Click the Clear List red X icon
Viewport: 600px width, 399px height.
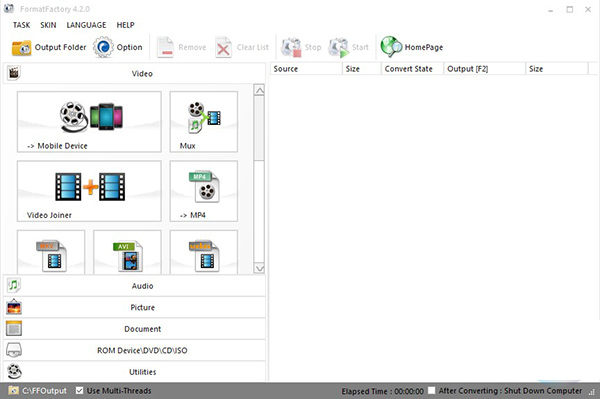point(223,47)
